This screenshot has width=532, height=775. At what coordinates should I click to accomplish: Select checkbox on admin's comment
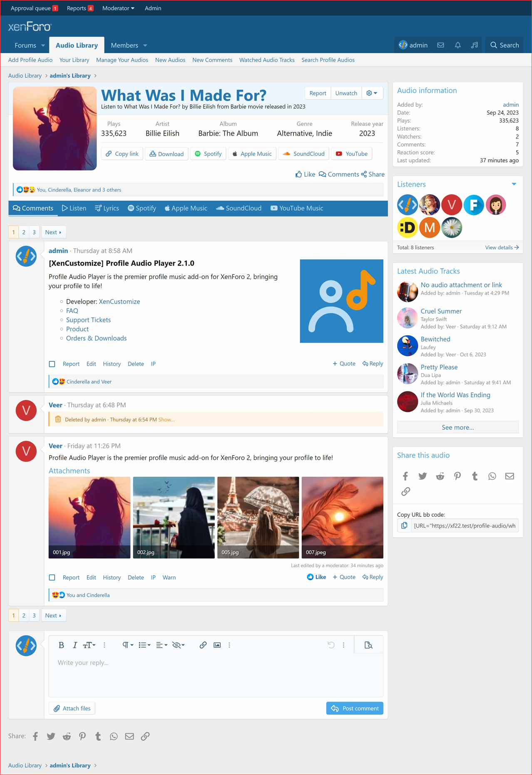(x=52, y=364)
